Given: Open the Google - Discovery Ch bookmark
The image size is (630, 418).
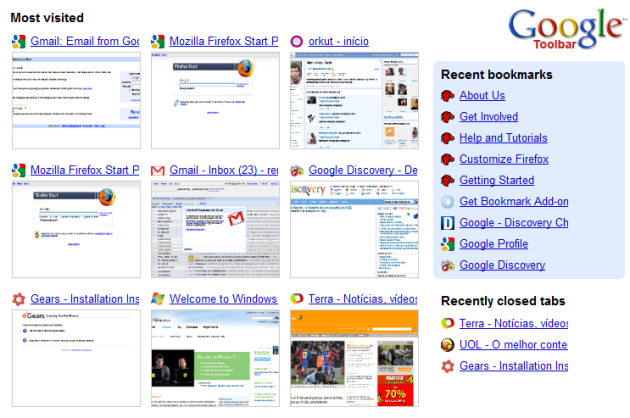Looking at the screenshot, I should (x=514, y=223).
